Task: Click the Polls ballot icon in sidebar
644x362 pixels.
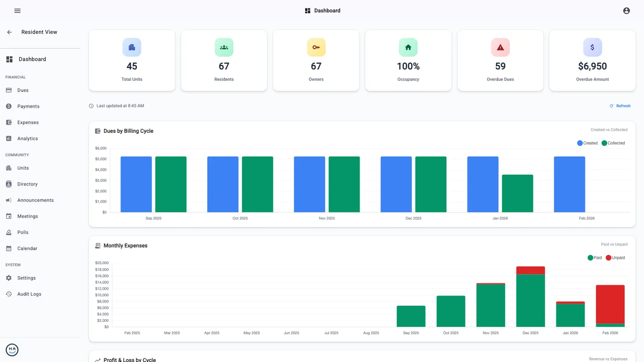Action: pyautogui.click(x=8, y=232)
